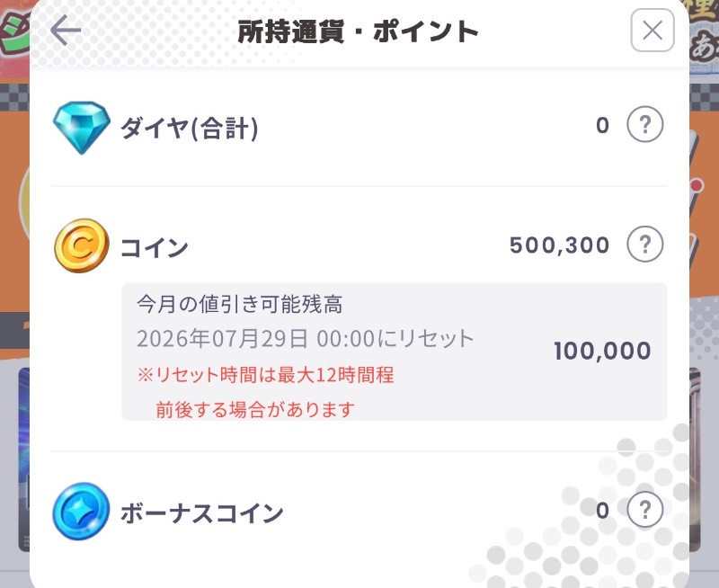Select the ボーナスコイン label

[201, 512]
